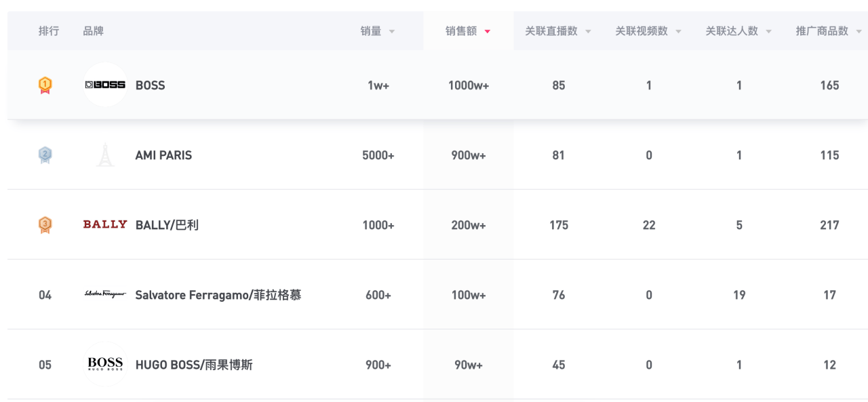Open Salvatore Ferragamo/菲拉格慕 brand link
The height and width of the screenshot is (402, 868).
[218, 295]
